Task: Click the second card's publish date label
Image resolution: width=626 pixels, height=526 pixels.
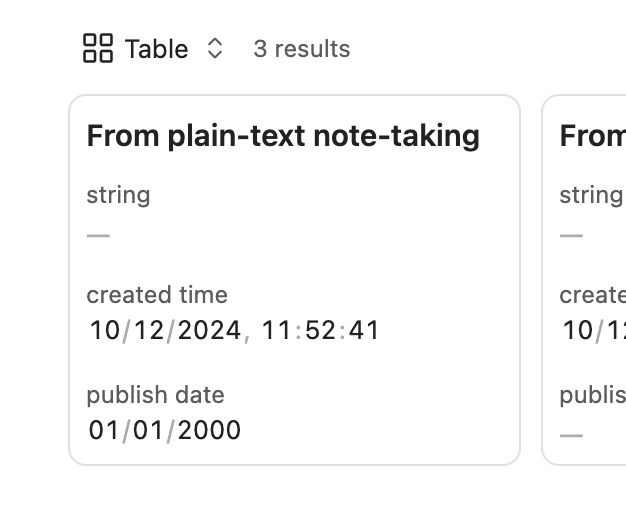Action: tap(592, 395)
